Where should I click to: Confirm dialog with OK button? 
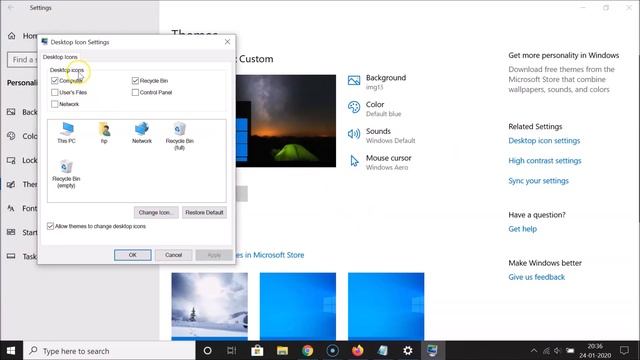pos(133,255)
